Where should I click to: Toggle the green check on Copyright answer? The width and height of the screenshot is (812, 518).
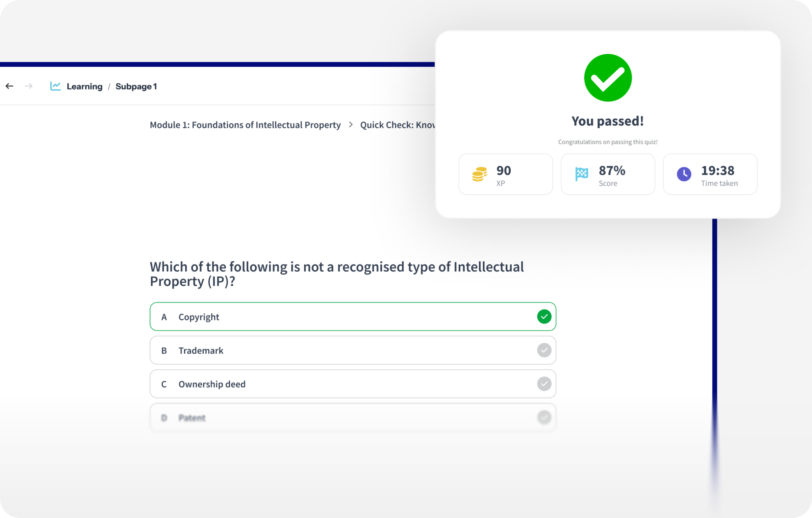pos(544,316)
